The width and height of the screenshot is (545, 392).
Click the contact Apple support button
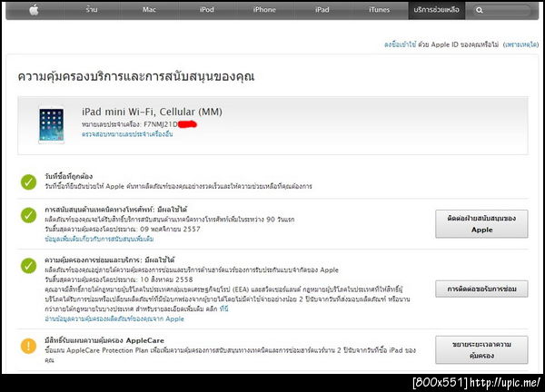481,224
